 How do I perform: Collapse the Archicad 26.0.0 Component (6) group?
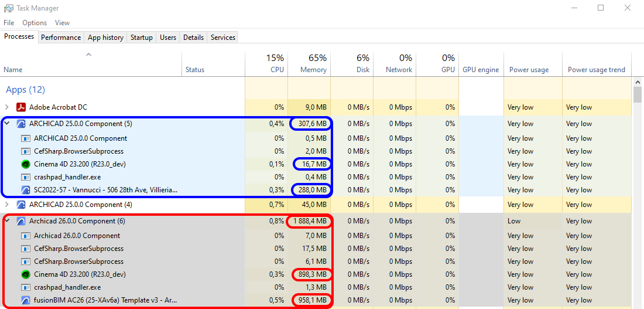(7, 221)
